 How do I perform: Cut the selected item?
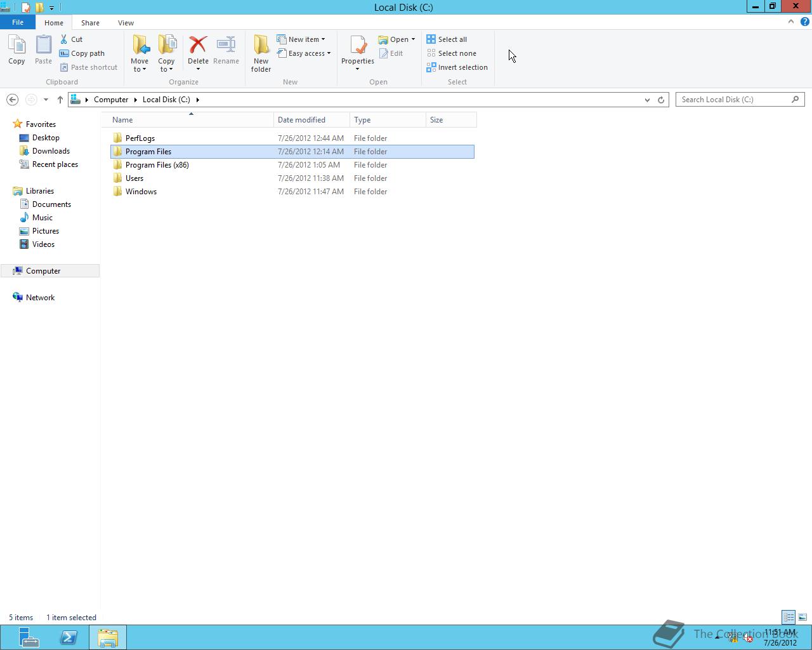click(71, 39)
